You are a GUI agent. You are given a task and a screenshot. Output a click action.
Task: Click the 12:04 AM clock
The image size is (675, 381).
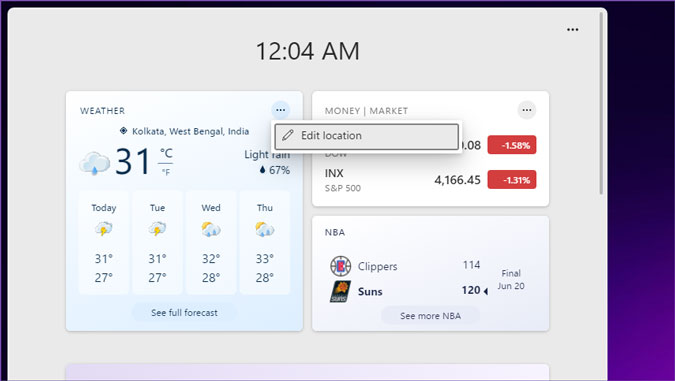pyautogui.click(x=307, y=51)
